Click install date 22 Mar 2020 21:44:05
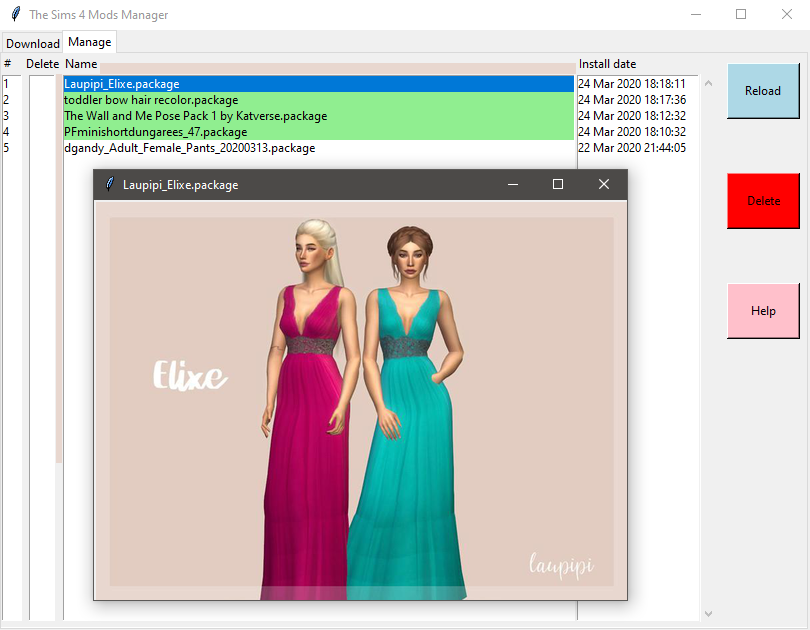 coord(631,148)
